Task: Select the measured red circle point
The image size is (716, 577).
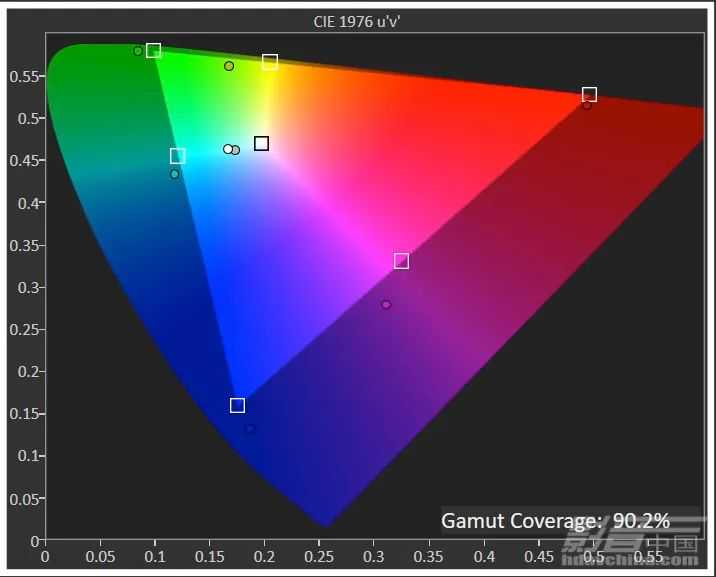Action: coord(586,104)
